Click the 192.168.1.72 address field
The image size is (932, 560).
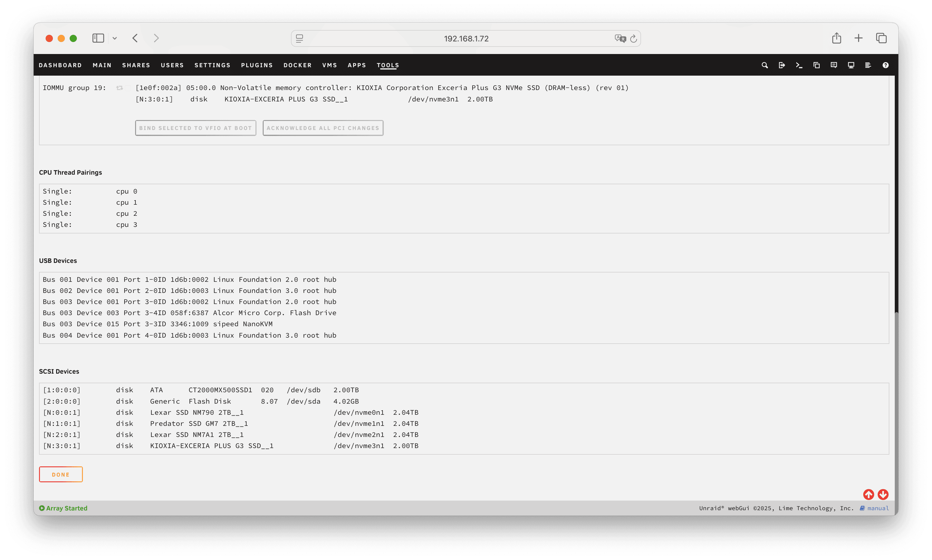[x=466, y=38]
